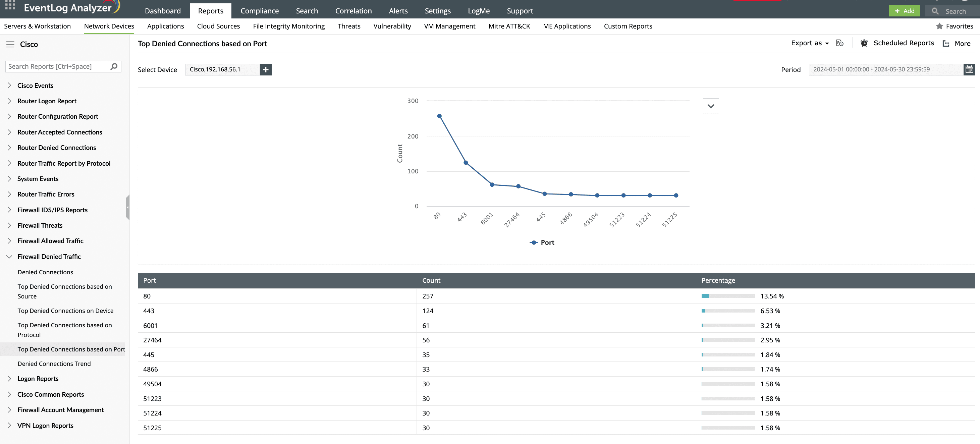Screen dimensions: 980x444
Task: Collapse the chart with the chevron button
Action: (710, 105)
